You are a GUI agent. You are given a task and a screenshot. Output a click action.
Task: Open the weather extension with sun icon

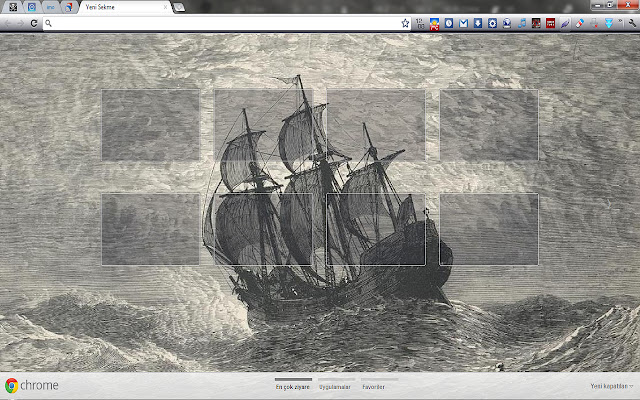(x=434, y=23)
